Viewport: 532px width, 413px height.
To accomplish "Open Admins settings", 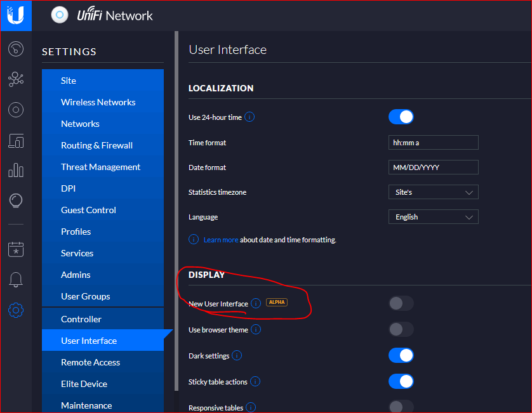I will [103, 275].
